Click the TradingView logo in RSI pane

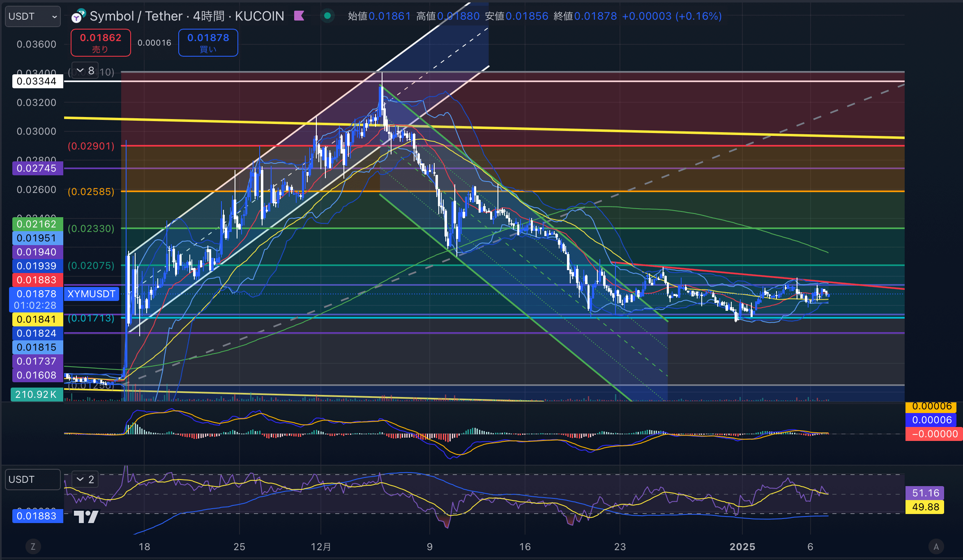[85, 516]
